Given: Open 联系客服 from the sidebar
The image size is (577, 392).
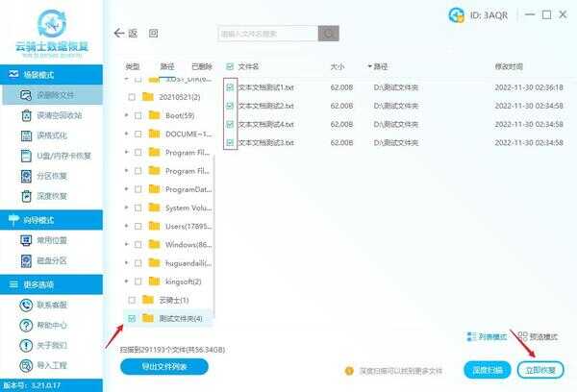Looking at the screenshot, I should 52,305.
